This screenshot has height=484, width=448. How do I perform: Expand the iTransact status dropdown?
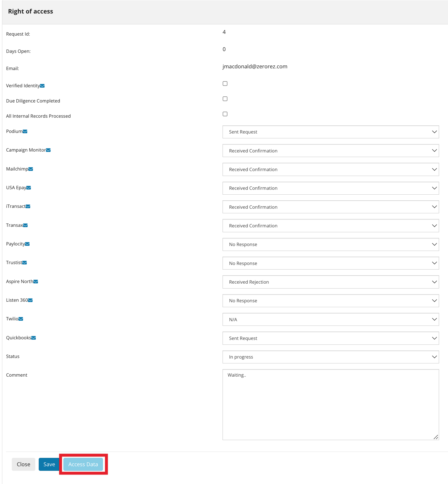pos(331,207)
